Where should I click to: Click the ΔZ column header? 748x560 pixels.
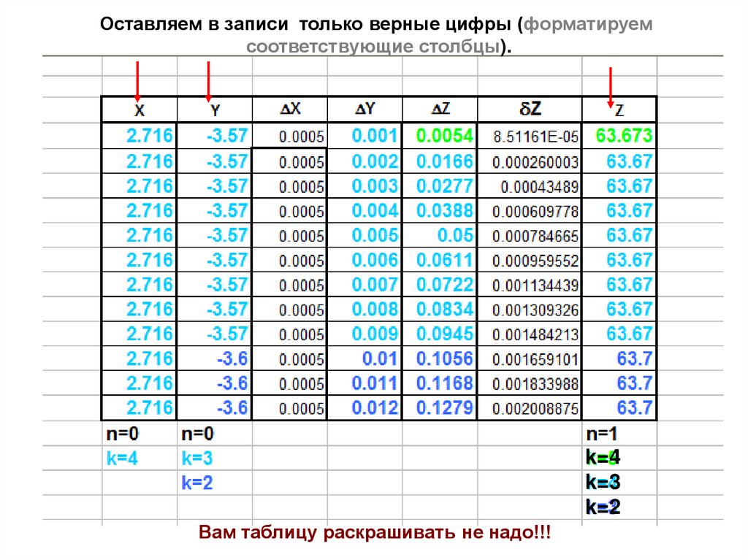point(440,110)
